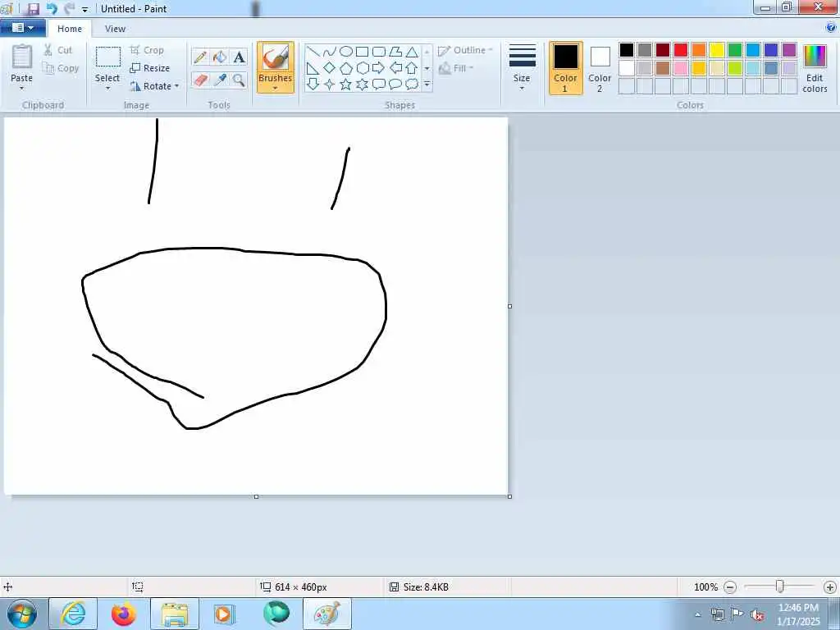Choose the Right arrow shape
840x630 pixels.
click(379, 68)
